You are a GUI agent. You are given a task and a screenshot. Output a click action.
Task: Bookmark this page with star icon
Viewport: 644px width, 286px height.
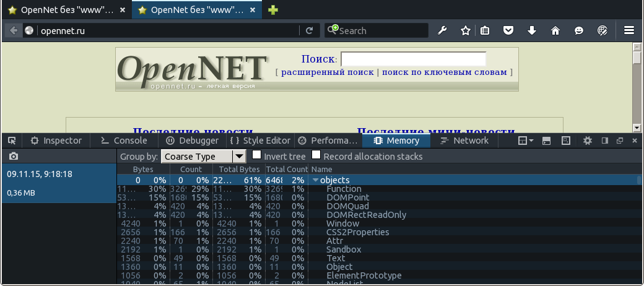[466, 30]
